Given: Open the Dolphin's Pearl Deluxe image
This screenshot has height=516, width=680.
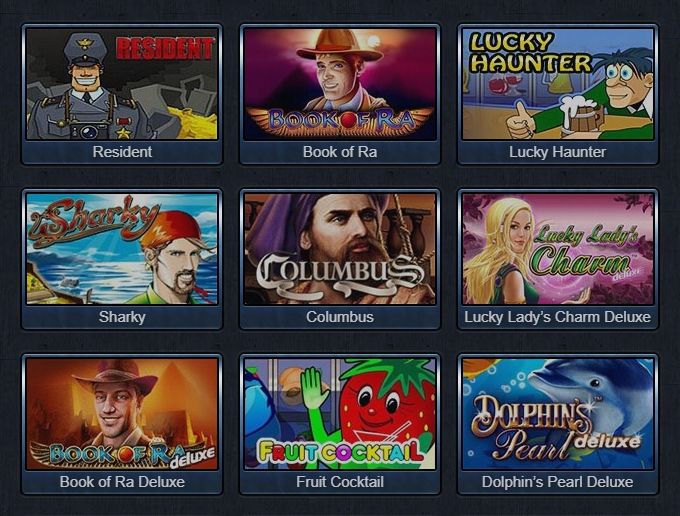Looking at the screenshot, I should coord(558,414).
